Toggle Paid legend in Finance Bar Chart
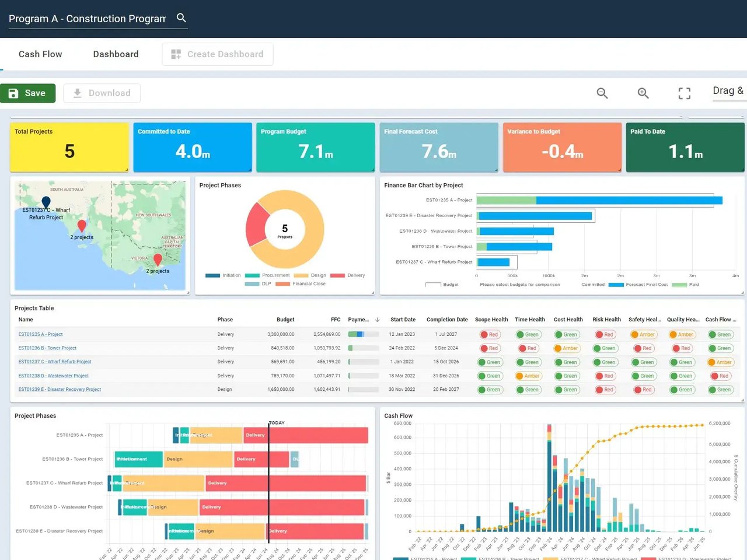This screenshot has height=560, width=747. click(685, 285)
